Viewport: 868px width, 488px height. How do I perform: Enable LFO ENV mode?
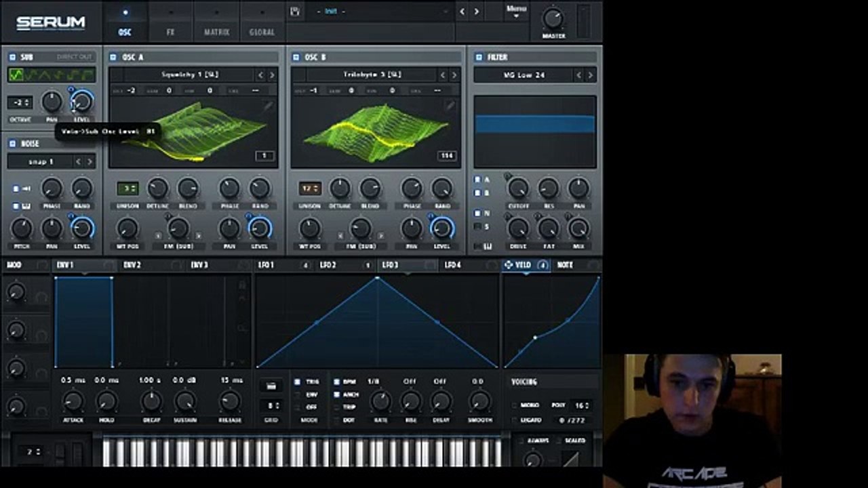297,394
